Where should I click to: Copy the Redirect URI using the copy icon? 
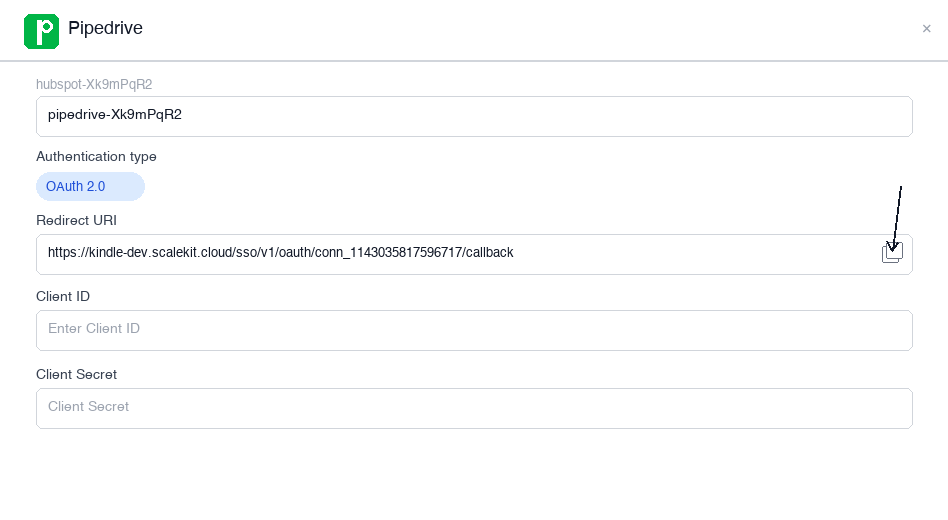(x=892, y=253)
